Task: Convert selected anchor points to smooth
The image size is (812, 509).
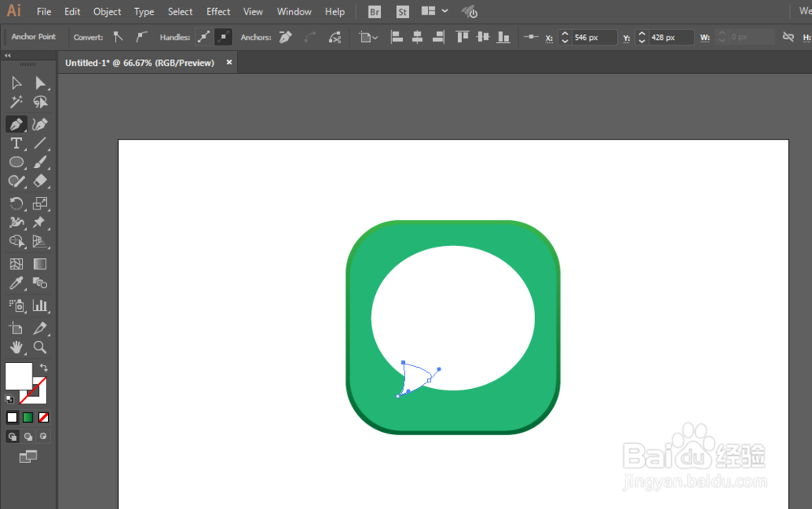Action: [x=140, y=37]
